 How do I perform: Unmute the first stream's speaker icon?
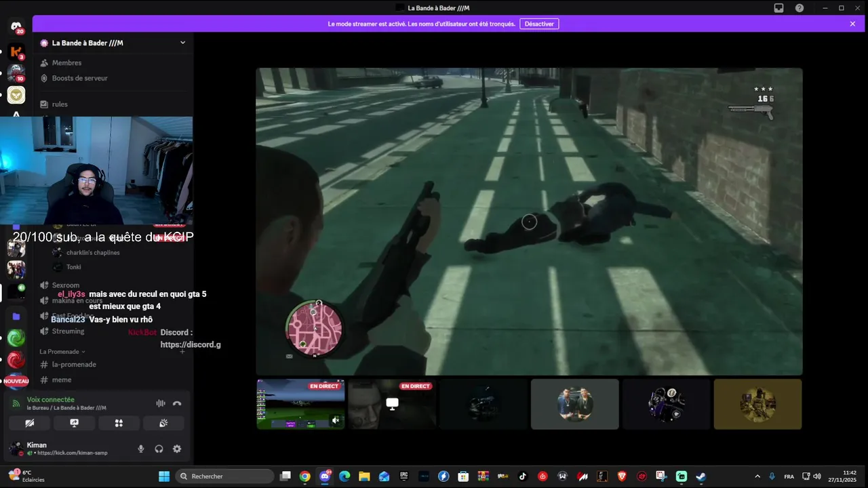pyautogui.click(x=336, y=420)
